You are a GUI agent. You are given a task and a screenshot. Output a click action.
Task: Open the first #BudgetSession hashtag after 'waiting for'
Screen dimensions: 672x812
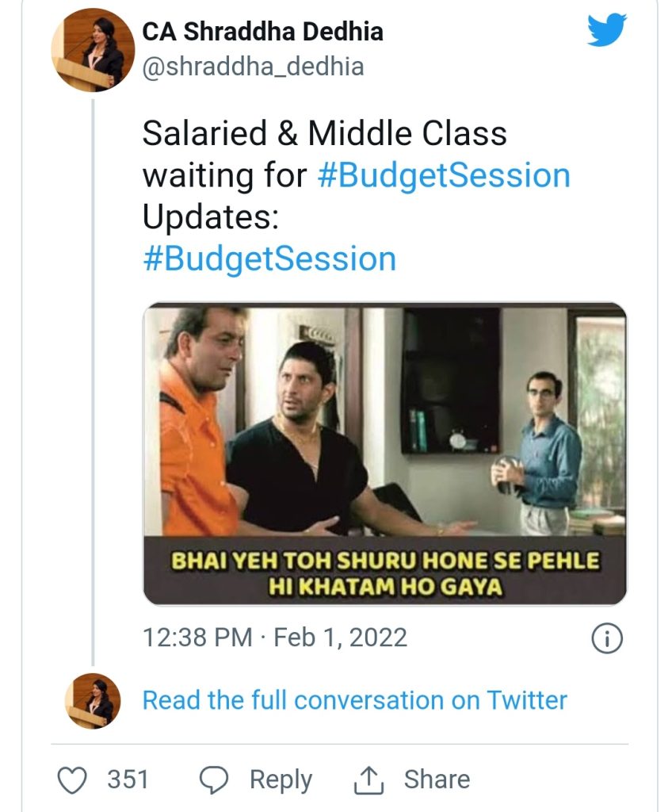[x=444, y=175]
